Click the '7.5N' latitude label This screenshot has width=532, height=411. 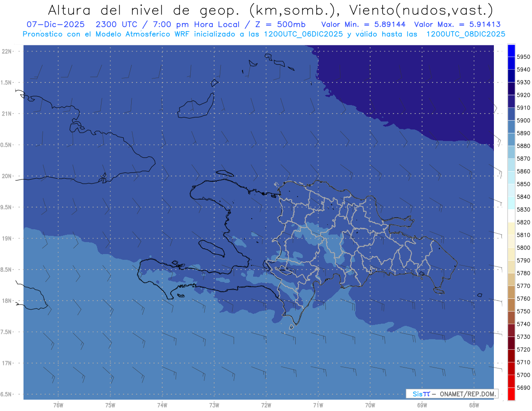coord(6,332)
